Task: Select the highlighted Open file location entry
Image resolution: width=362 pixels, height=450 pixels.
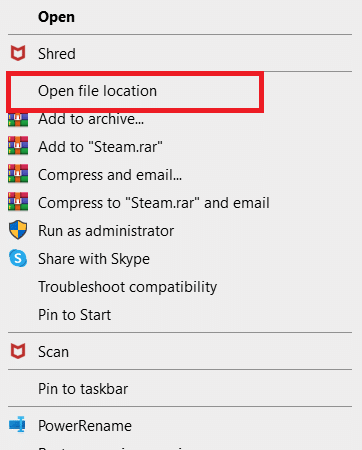Action: point(97,91)
